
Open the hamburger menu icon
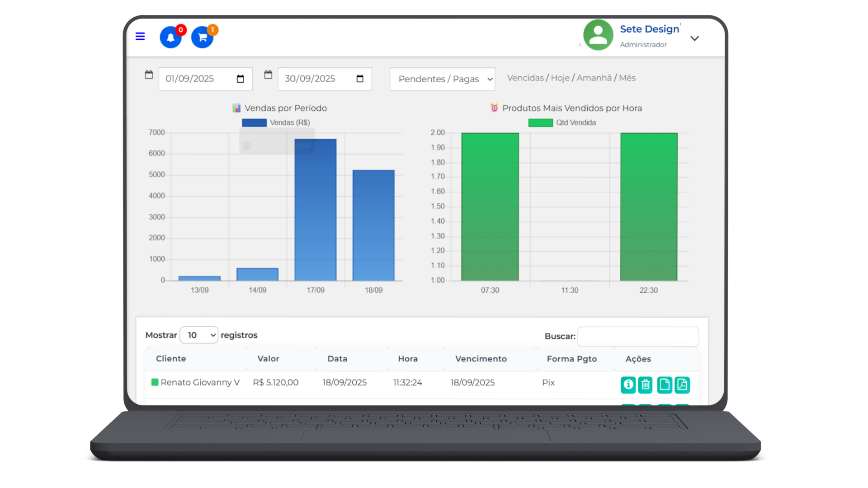pyautogui.click(x=140, y=37)
